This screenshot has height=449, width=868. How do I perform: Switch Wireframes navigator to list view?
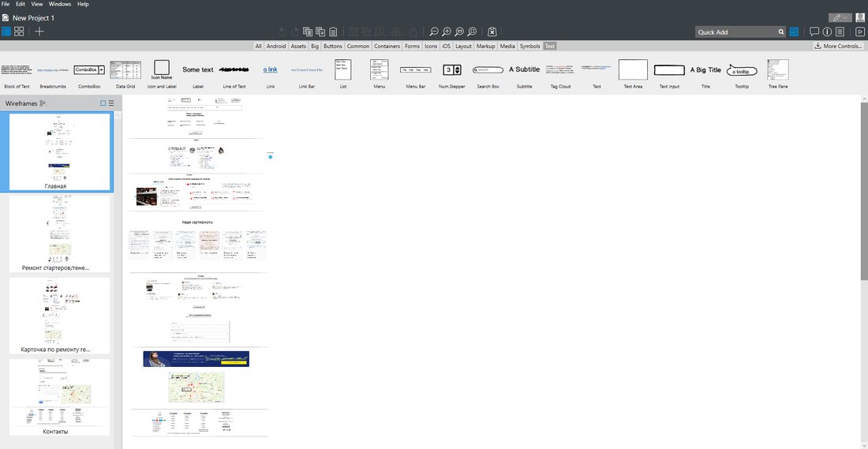coord(111,103)
